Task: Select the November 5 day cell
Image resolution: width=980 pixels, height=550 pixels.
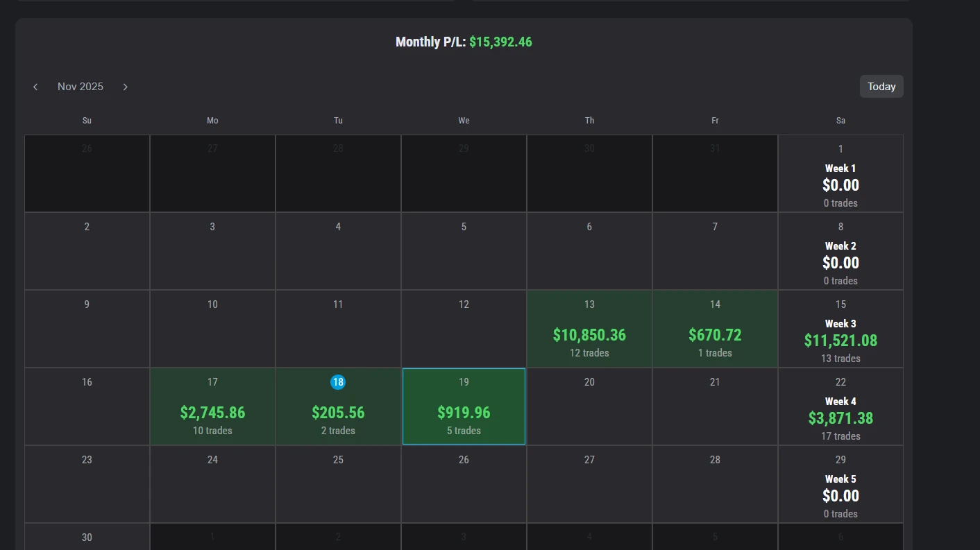Action: pyautogui.click(x=464, y=251)
